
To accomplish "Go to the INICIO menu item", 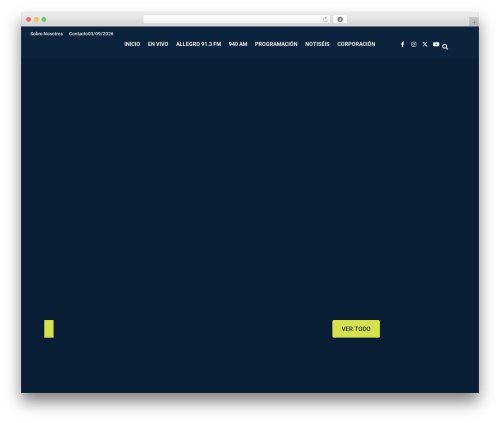I will pyautogui.click(x=132, y=44).
